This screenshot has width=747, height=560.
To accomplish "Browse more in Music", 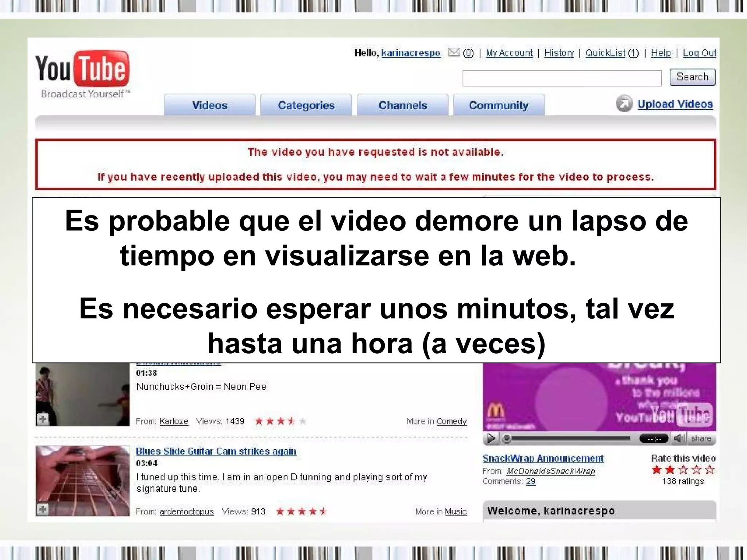I will 456,512.
